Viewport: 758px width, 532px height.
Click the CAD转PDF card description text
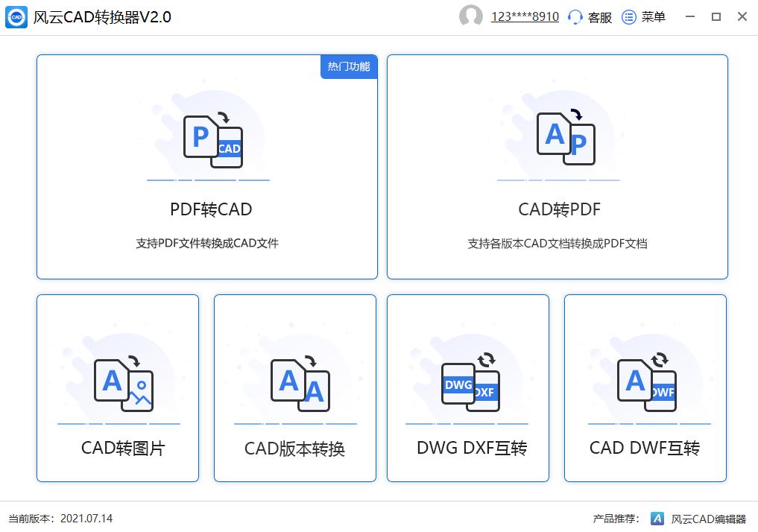[557, 244]
